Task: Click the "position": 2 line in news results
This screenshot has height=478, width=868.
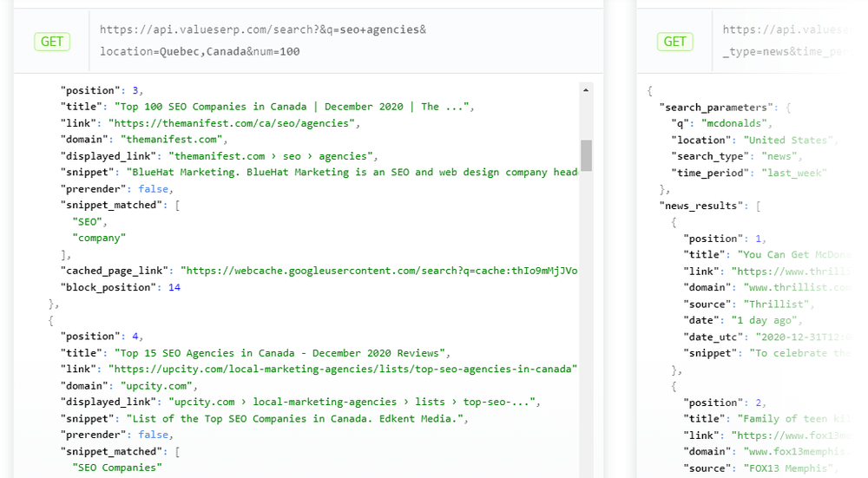Action: click(725, 403)
